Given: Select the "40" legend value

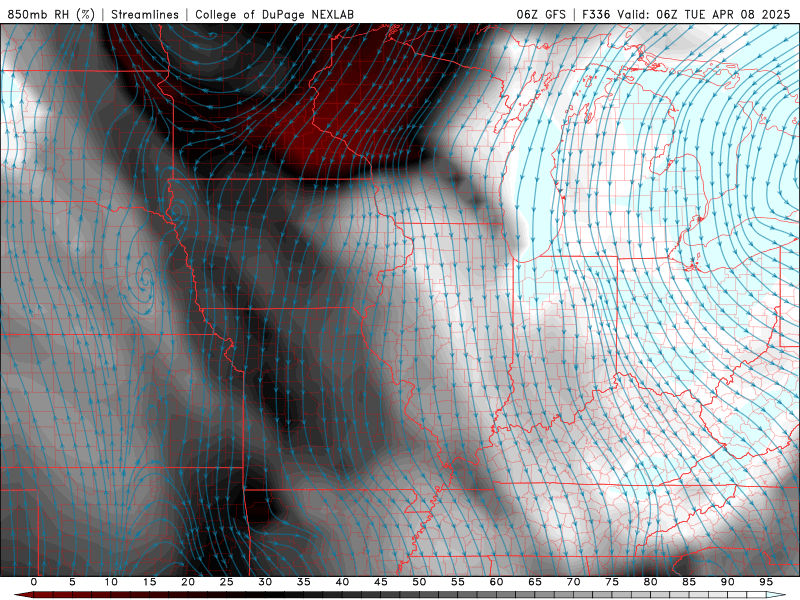Looking at the screenshot, I should [x=342, y=582].
